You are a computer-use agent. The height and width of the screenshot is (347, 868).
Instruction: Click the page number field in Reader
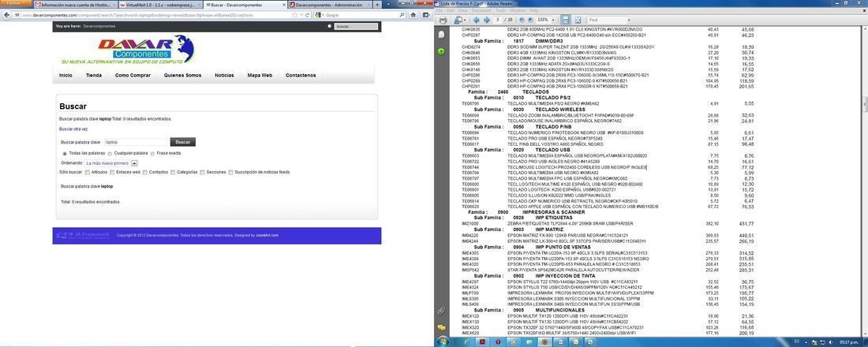click(x=498, y=20)
